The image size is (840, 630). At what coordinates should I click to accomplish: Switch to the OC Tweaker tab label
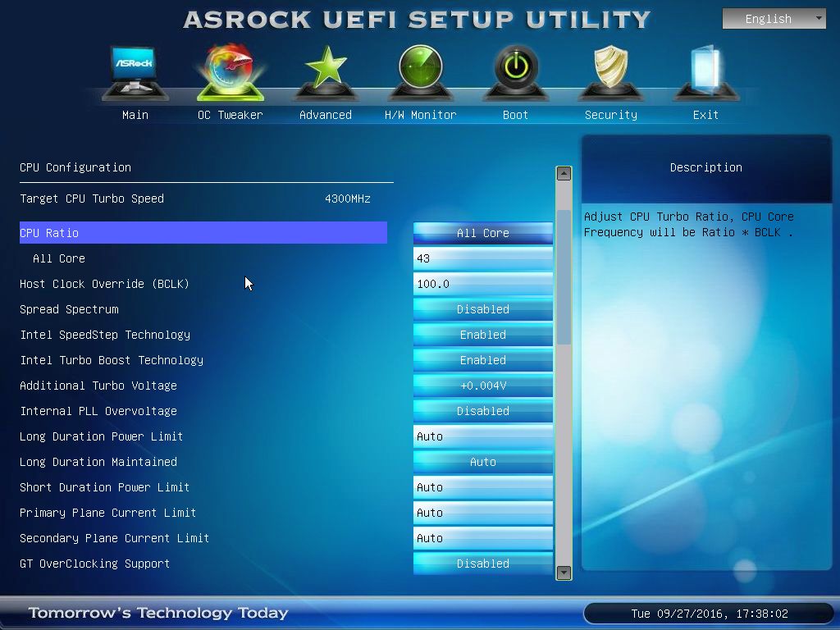(x=231, y=115)
